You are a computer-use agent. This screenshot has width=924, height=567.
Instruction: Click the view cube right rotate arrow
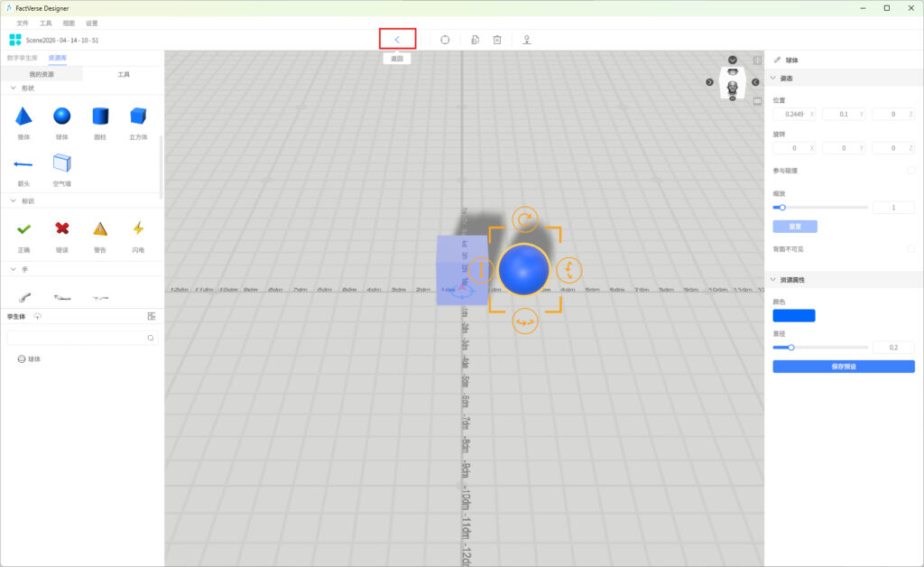[755, 82]
